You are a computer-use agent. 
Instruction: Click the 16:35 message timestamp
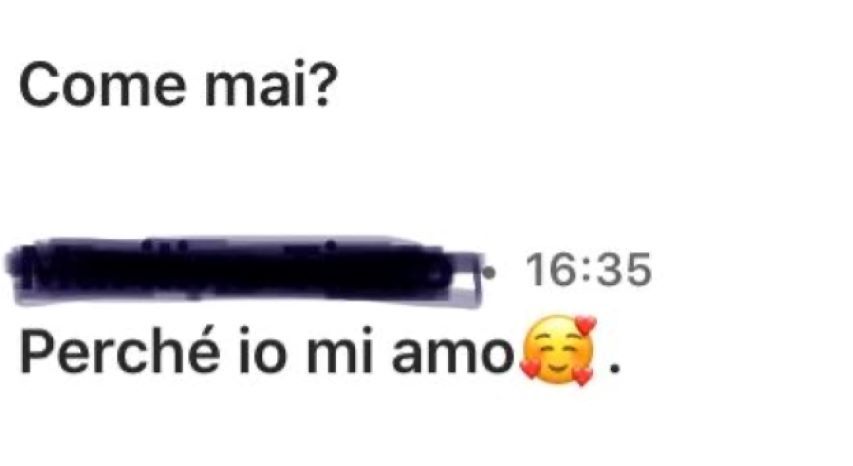coord(588,270)
